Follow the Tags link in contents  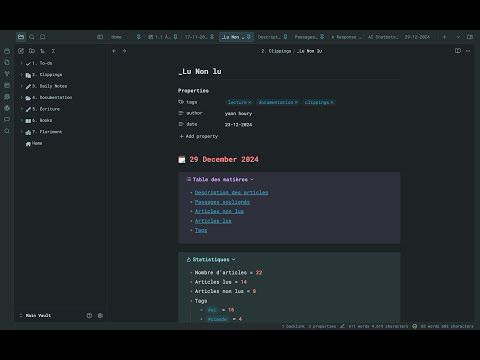click(x=201, y=230)
